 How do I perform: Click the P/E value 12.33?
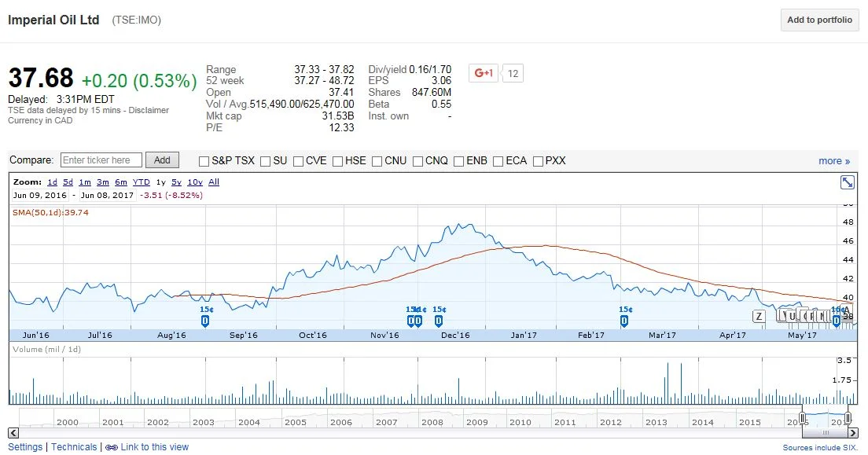[x=341, y=127]
